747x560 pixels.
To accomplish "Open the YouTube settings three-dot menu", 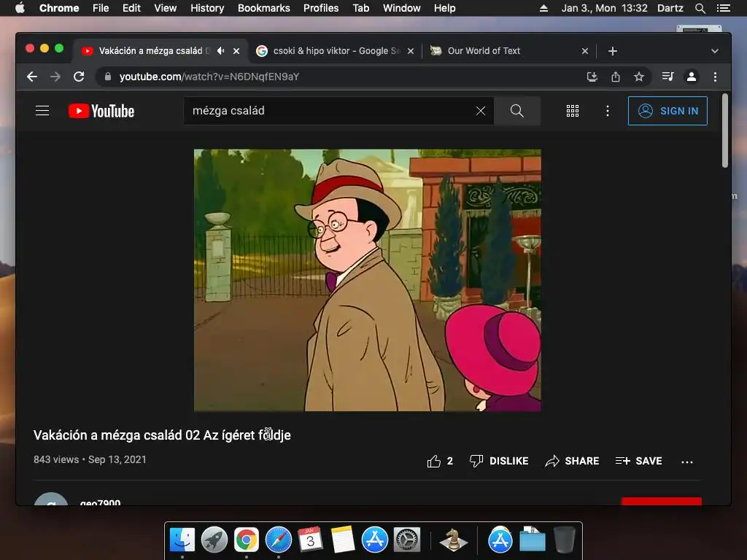I will coord(608,111).
